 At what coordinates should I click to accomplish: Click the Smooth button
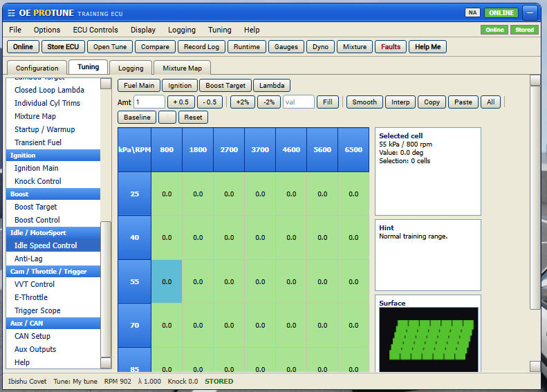click(364, 102)
